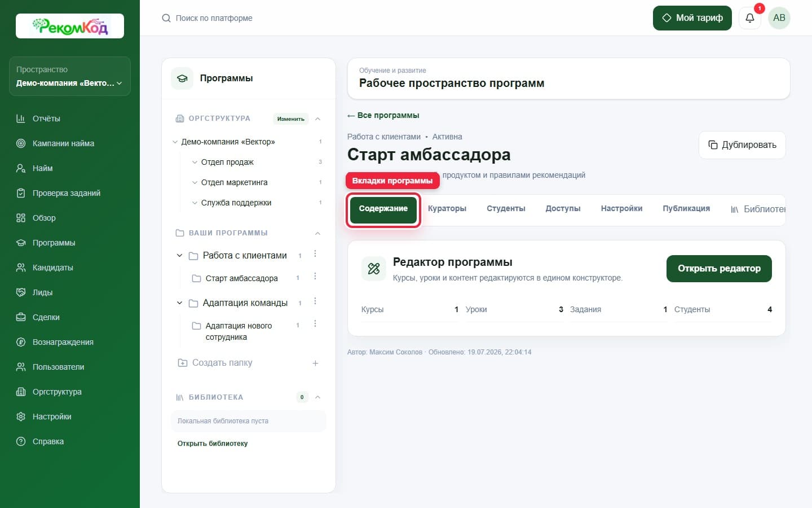
Task: Open options menu for Старт амбассадора program
Action: tap(315, 277)
